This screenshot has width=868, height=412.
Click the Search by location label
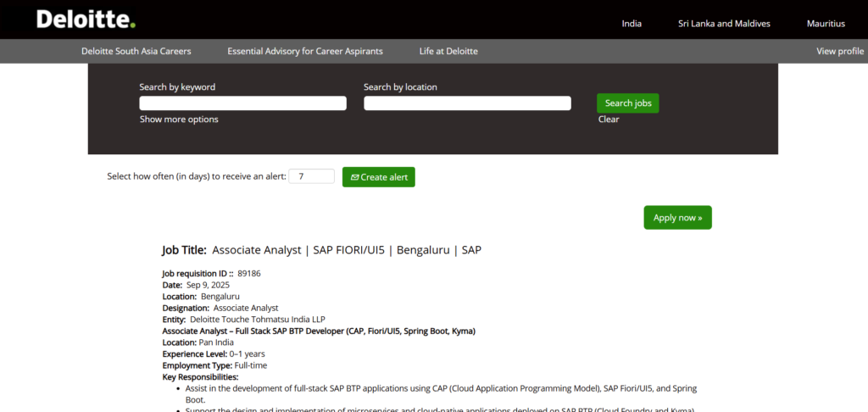click(x=400, y=87)
